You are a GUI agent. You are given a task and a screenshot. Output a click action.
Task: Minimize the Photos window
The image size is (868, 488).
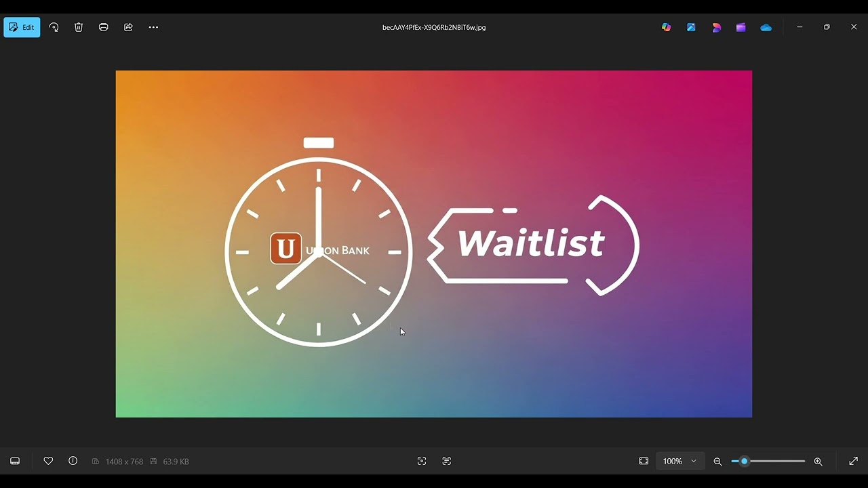tap(800, 27)
